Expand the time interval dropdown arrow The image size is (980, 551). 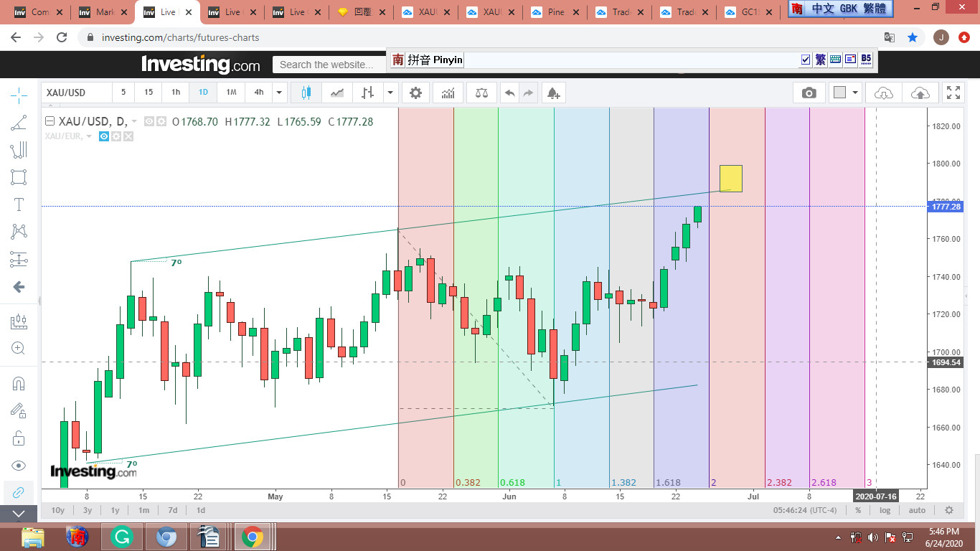[x=280, y=93]
